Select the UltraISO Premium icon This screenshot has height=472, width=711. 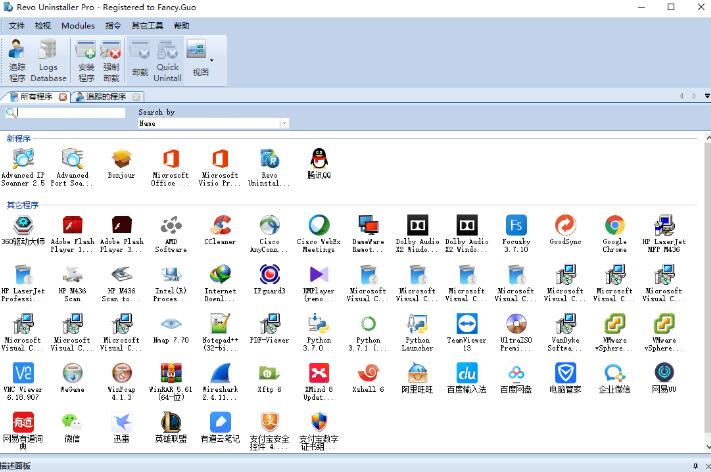click(516, 324)
